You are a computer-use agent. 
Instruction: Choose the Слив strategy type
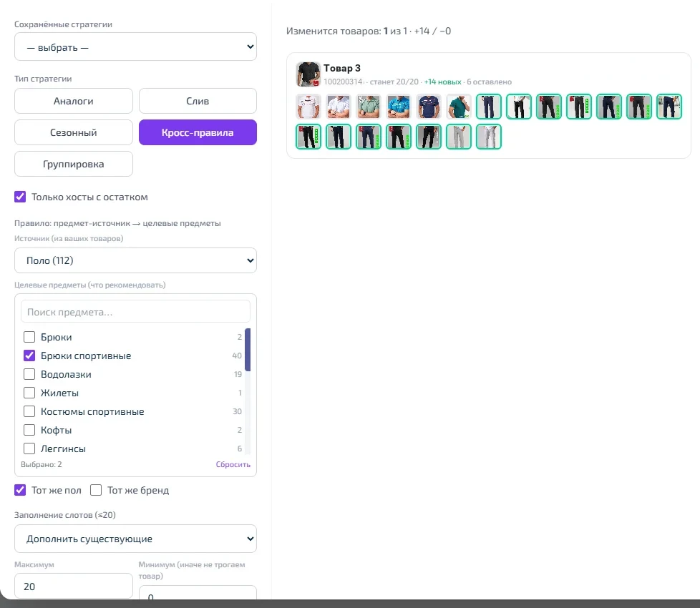click(198, 102)
